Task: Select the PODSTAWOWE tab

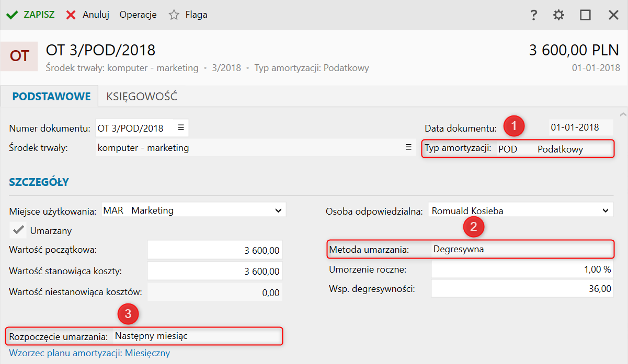Action: coord(51,97)
